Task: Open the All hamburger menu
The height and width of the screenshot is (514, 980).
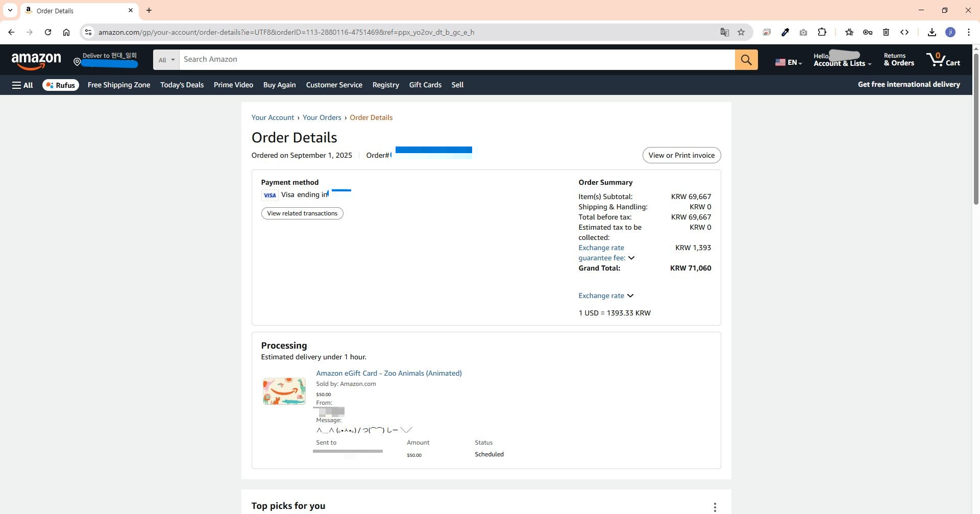Action: tap(22, 85)
